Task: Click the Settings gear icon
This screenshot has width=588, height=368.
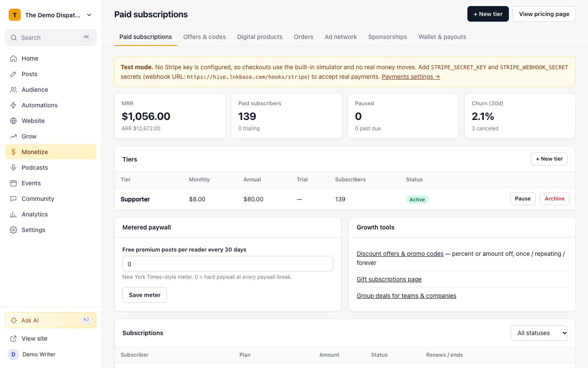Action: click(13, 230)
